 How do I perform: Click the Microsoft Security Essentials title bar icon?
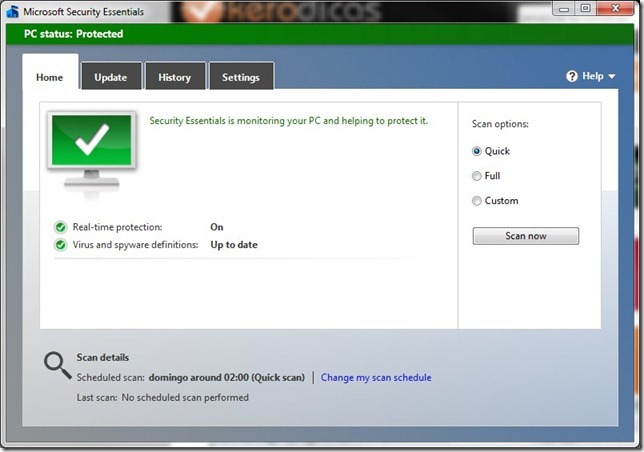pyautogui.click(x=12, y=11)
